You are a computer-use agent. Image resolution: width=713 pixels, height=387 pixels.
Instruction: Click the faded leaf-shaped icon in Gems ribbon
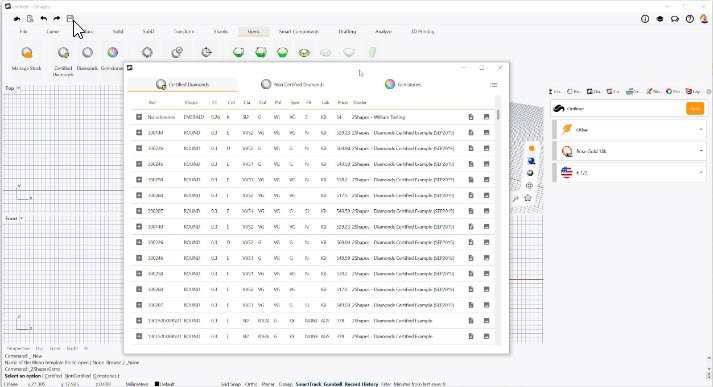click(372, 53)
